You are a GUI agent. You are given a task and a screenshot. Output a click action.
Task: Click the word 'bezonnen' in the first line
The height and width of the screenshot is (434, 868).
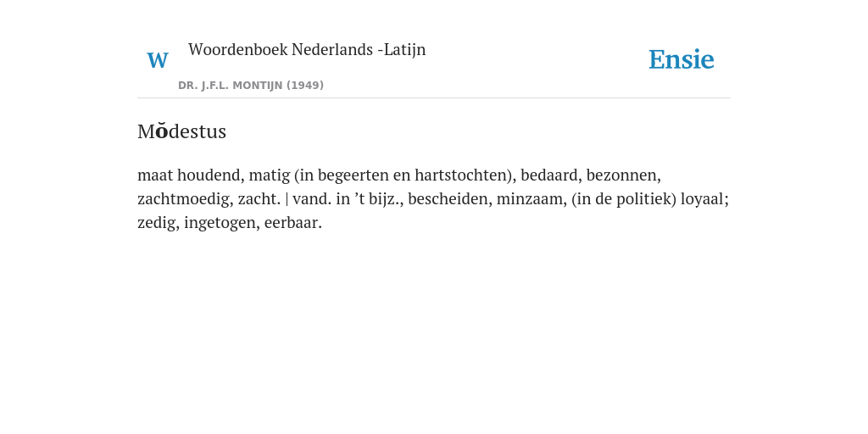[621, 175]
